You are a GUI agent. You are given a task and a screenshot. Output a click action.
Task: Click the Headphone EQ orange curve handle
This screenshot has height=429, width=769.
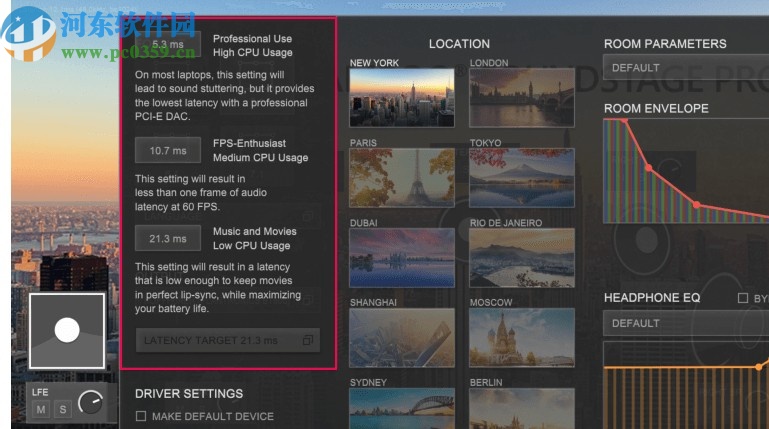tap(759, 366)
